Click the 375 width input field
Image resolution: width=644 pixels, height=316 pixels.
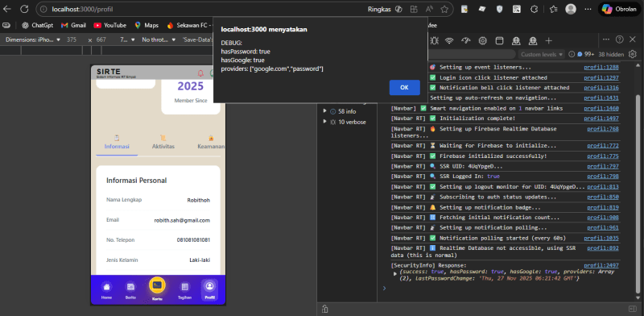[72, 40]
